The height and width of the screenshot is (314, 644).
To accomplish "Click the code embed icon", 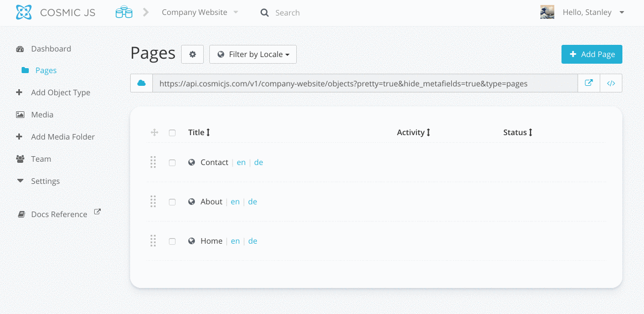I will click(x=611, y=83).
